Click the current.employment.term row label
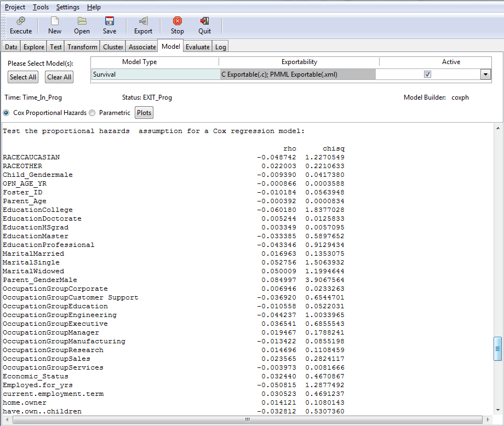 [53, 394]
